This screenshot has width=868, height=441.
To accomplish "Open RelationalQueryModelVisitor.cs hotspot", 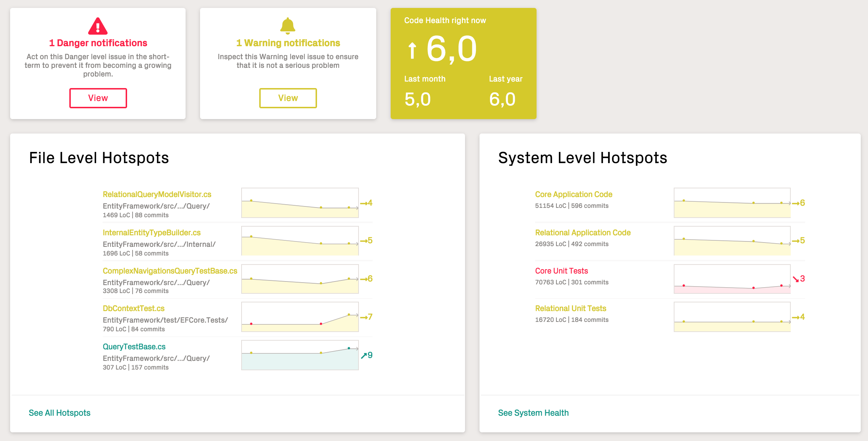I will tap(157, 194).
